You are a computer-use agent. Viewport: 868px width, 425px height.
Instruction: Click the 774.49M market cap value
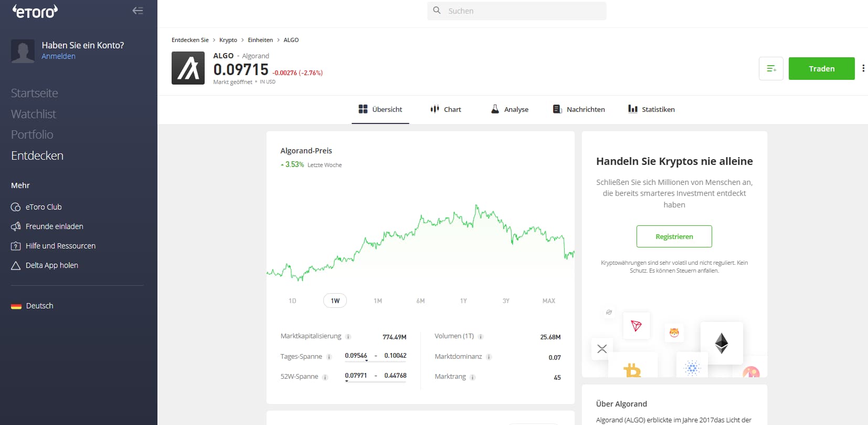395,337
